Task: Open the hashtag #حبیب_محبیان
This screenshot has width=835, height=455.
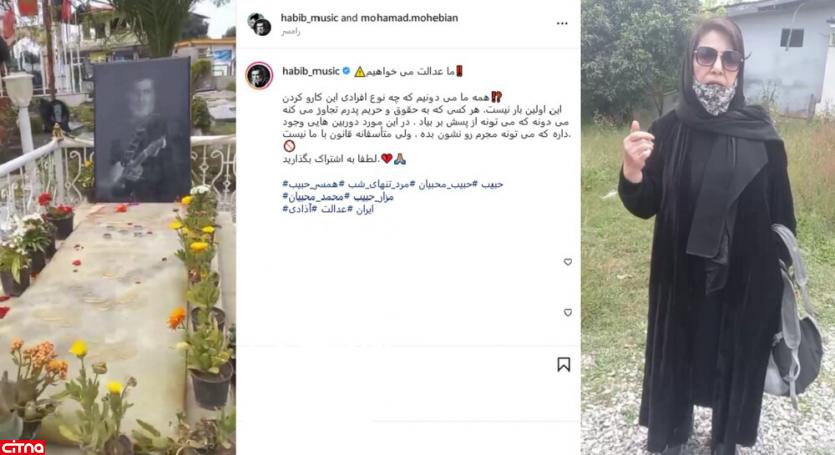Action: [x=447, y=184]
